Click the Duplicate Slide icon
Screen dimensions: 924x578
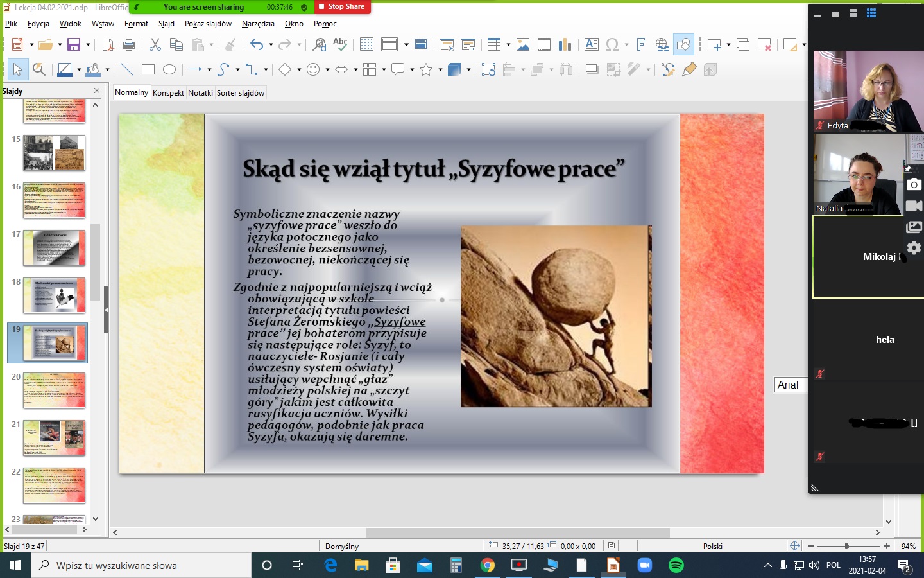[743, 44]
